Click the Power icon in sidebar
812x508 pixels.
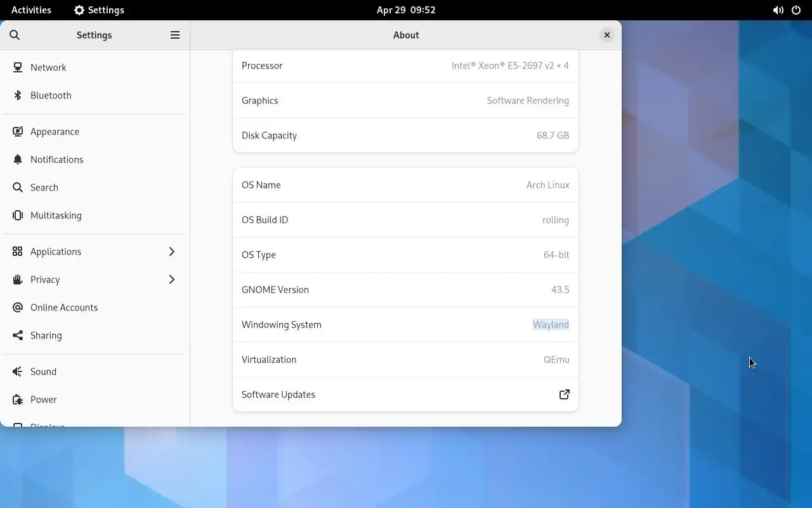tap(18, 399)
